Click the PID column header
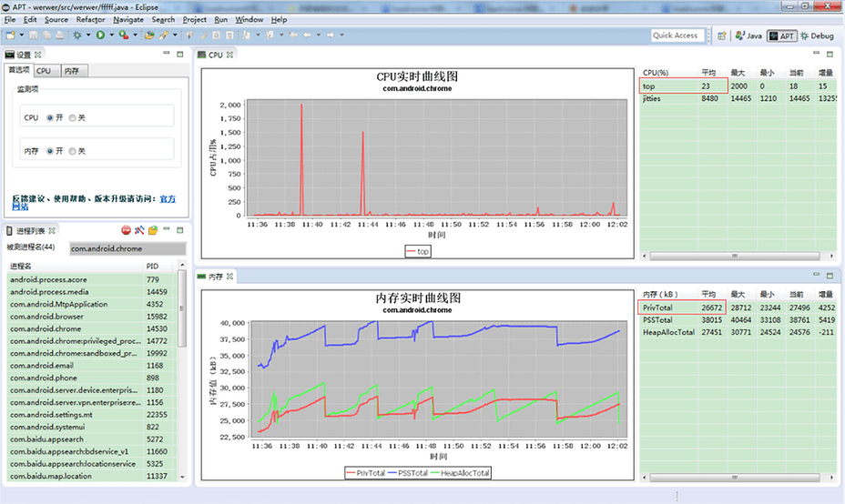Image resolution: width=845 pixels, height=504 pixels. click(x=159, y=266)
